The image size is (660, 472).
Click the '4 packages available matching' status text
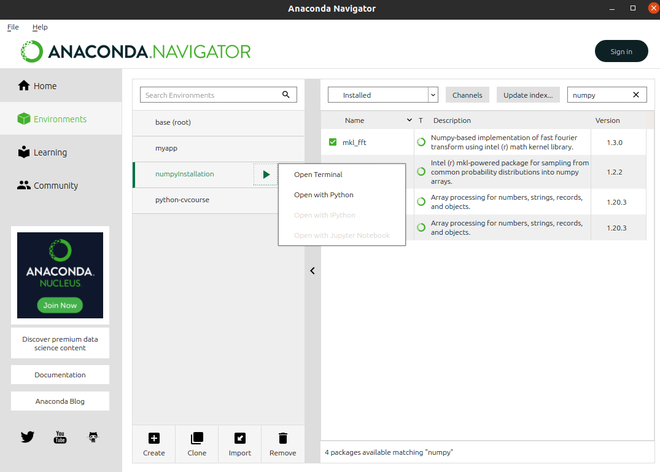tap(389, 452)
